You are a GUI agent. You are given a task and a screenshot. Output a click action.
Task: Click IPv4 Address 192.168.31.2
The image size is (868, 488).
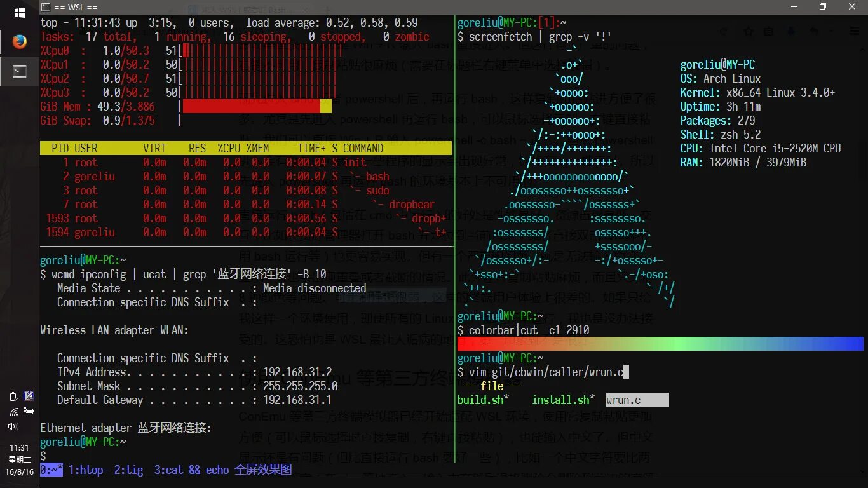click(194, 372)
